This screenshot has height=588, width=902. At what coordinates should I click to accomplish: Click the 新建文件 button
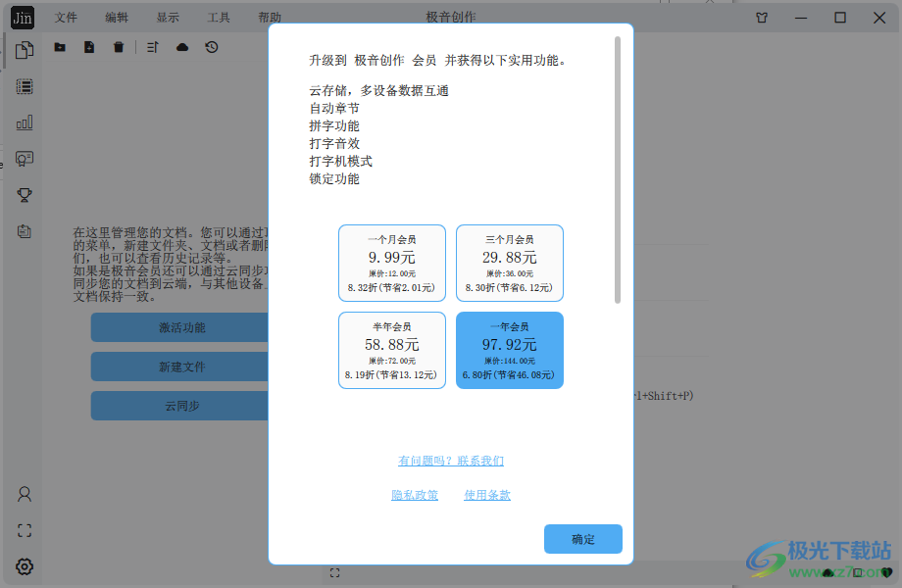180,367
